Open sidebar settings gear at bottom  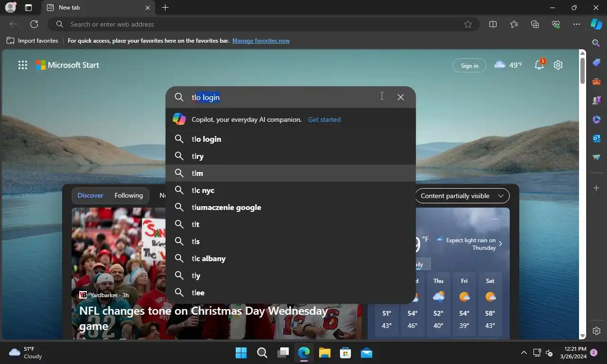point(597,331)
